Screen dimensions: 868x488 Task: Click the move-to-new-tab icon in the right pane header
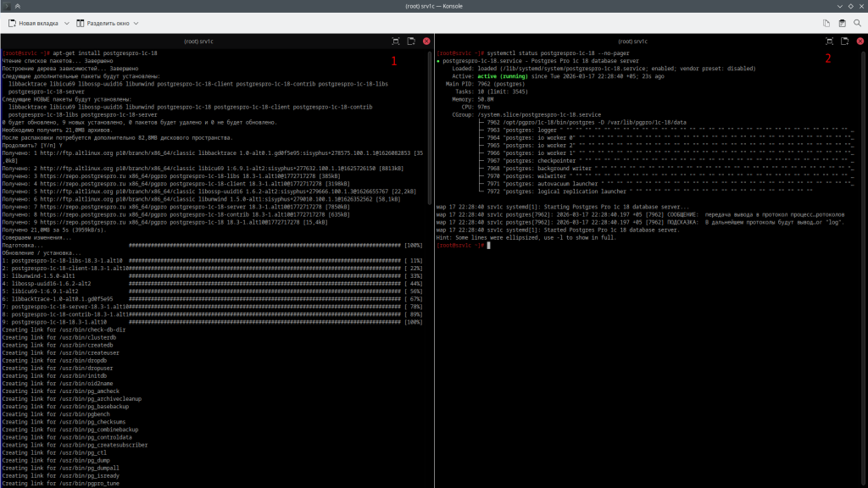pyautogui.click(x=845, y=41)
